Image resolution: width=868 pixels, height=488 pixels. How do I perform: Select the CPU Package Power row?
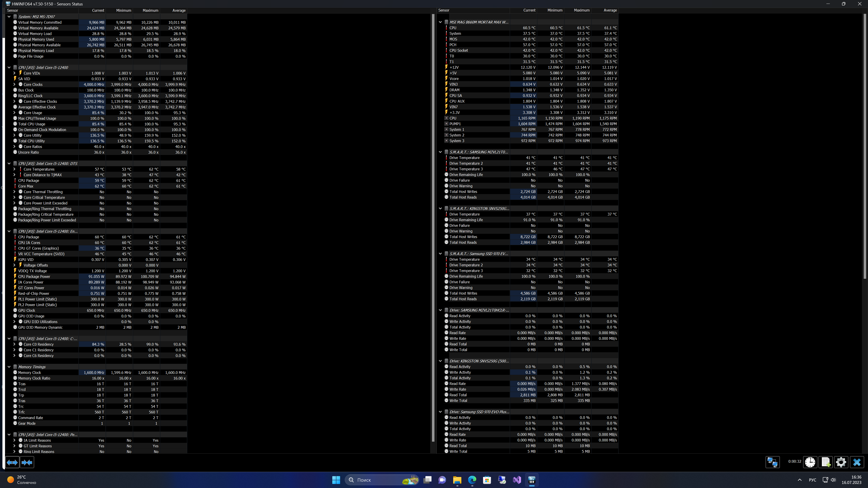pos(34,277)
